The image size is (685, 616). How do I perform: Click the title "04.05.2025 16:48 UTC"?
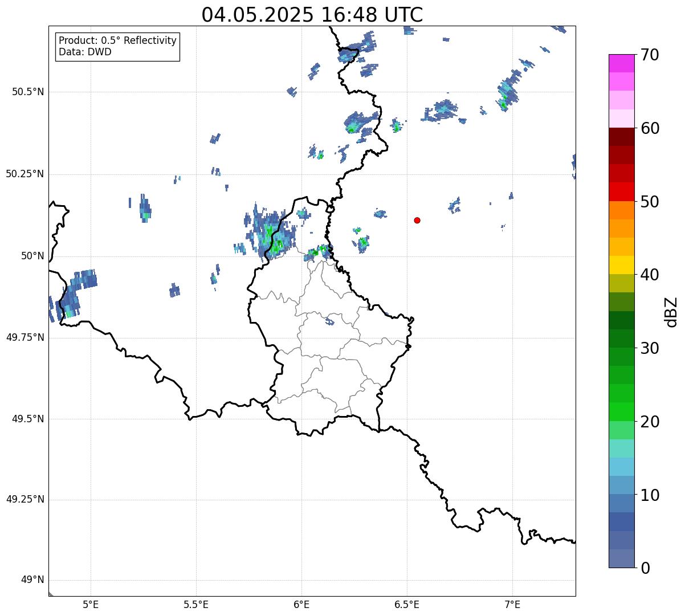[312, 15]
